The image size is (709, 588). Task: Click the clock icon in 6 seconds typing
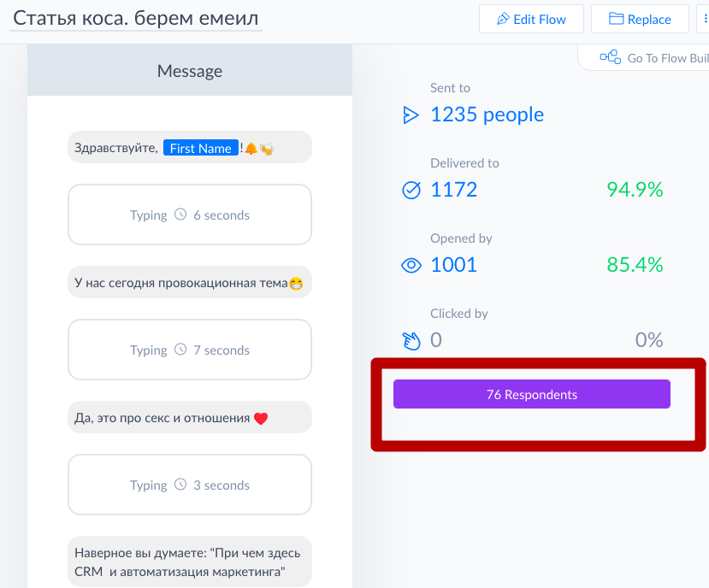180,215
